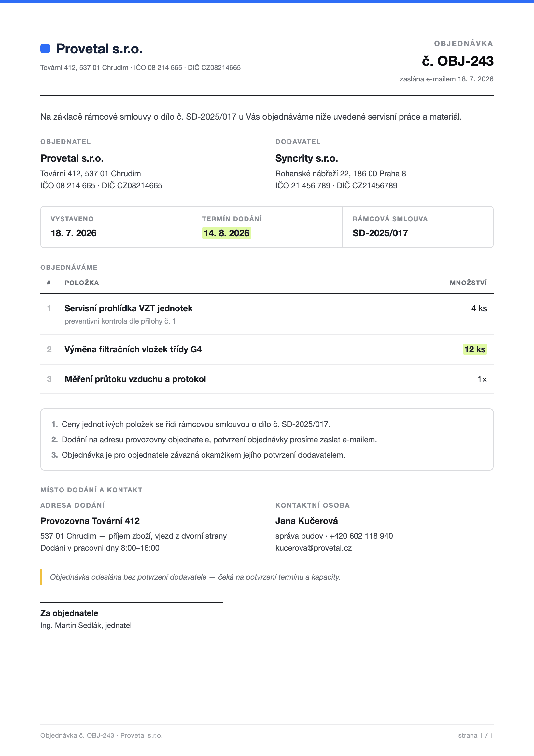Click the Množství column header
Image resolution: width=534 pixels, height=756 pixels.
(x=468, y=283)
